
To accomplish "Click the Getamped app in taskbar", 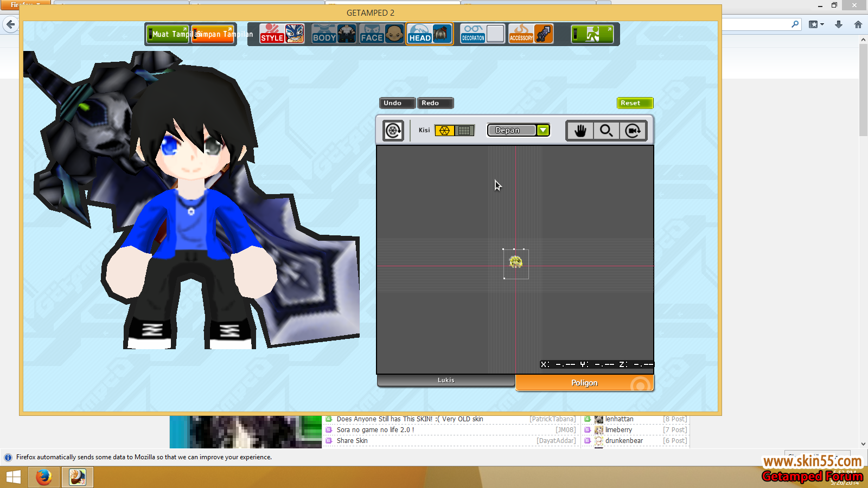I will [x=78, y=477].
